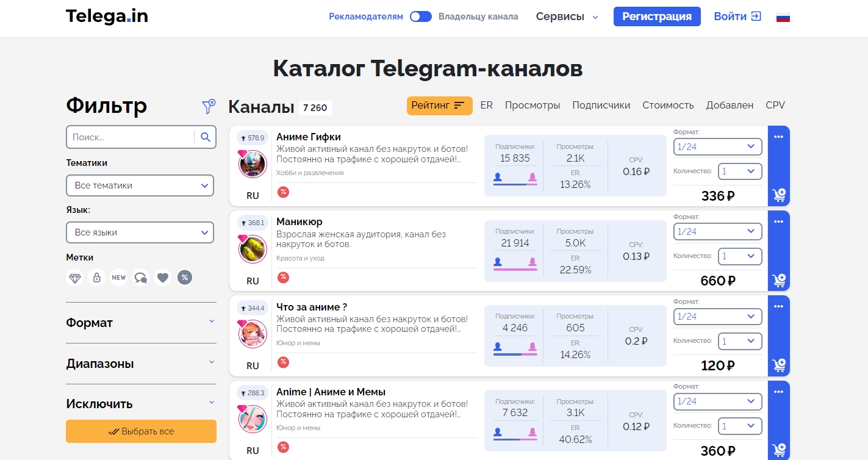Add Аниме Гифки channel to cart
Viewport: 868px width, 460px height.
[779, 195]
